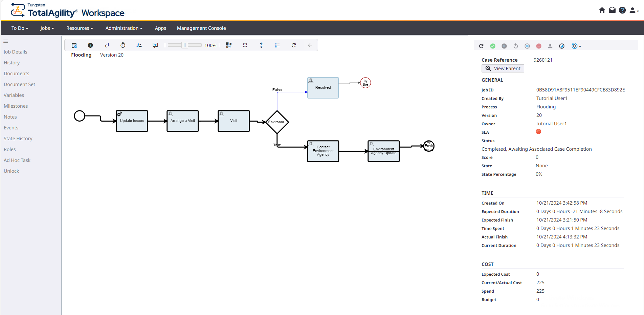Click the add comment icon in diagram toolbar
This screenshot has height=315, width=644.
click(155, 45)
